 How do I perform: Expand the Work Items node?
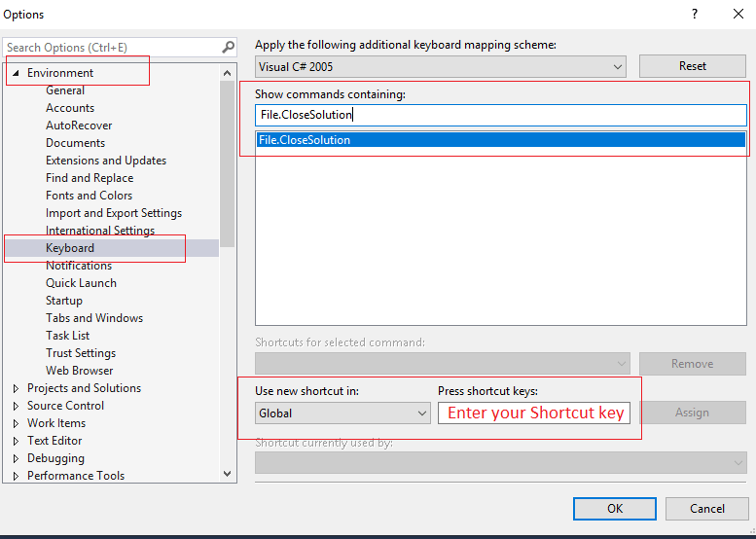point(16,423)
